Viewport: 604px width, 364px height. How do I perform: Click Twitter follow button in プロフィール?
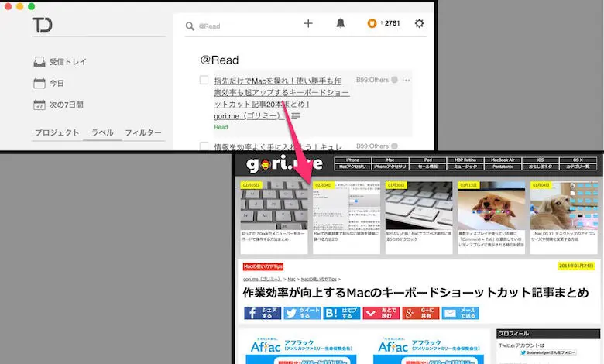pos(547,352)
